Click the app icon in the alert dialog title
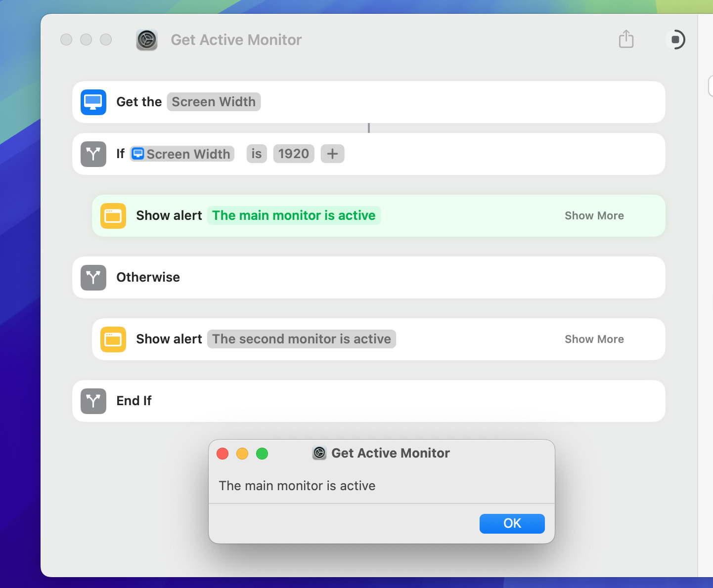The image size is (713, 588). point(319,453)
